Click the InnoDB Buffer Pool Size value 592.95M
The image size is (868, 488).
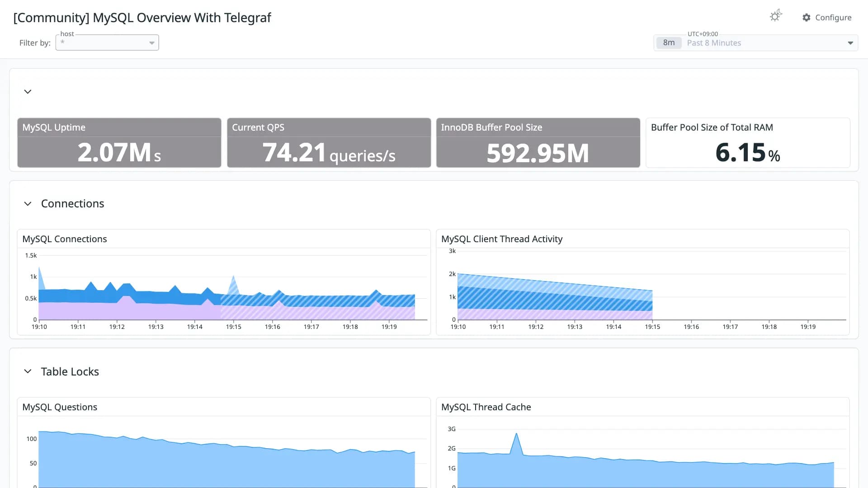538,153
